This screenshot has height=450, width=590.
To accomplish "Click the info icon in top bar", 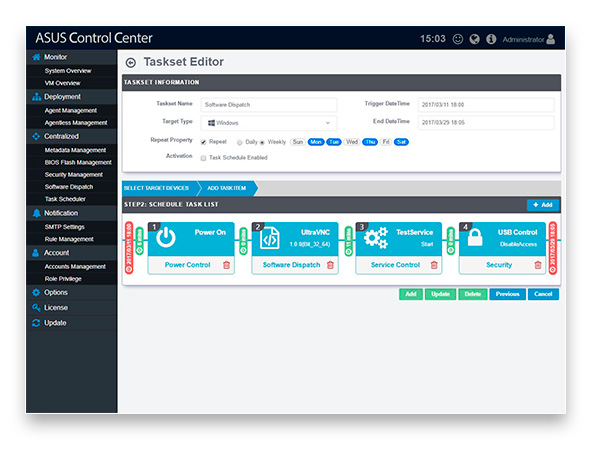I will (491, 39).
